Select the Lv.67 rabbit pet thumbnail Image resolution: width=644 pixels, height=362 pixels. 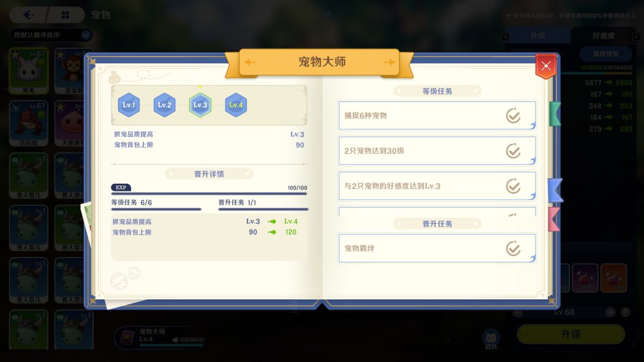tap(29, 71)
